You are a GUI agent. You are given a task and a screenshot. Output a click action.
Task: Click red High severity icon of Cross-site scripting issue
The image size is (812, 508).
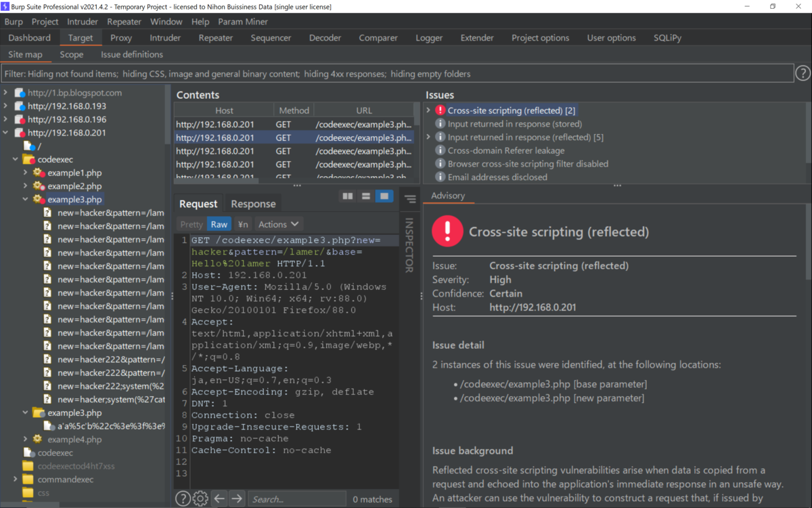(441, 110)
